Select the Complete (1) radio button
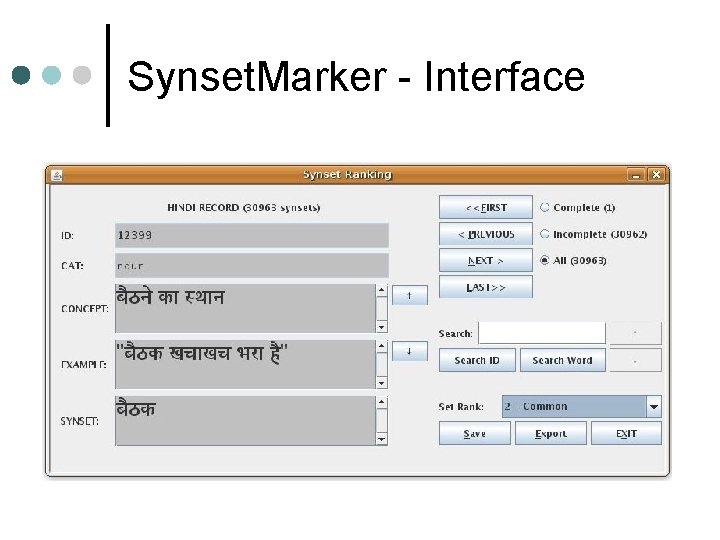The height and width of the screenshot is (540, 720). [x=545, y=208]
